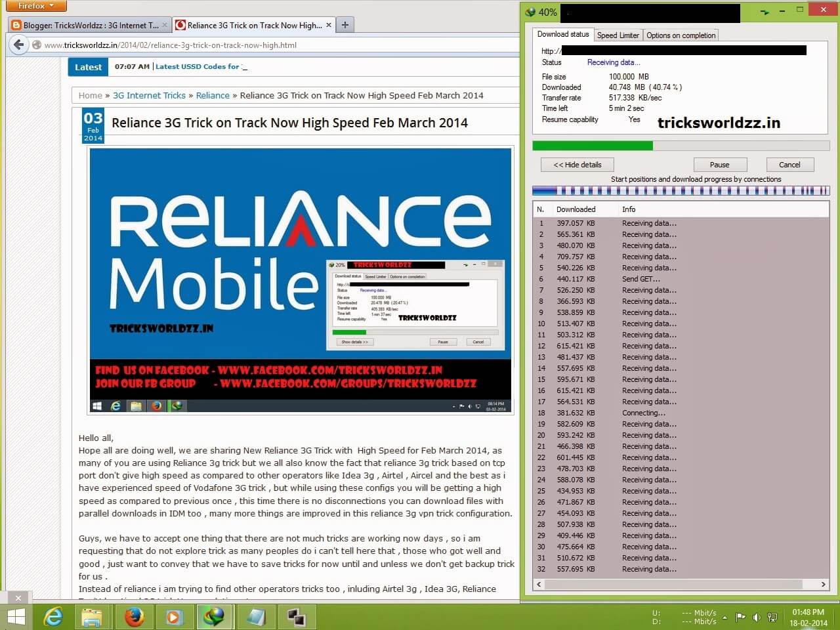Select connection 4 with 709.757 KB
Viewport: 840px width, 630px height.
681,257
